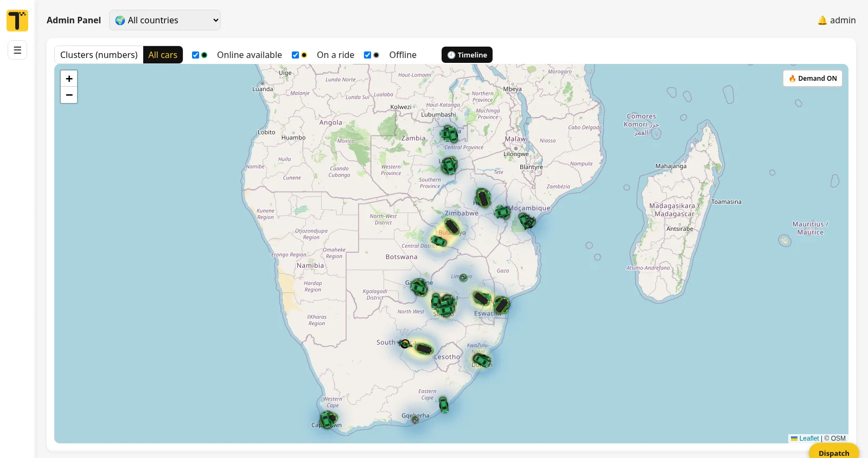Select the car cluster near Cape Town

328,420
